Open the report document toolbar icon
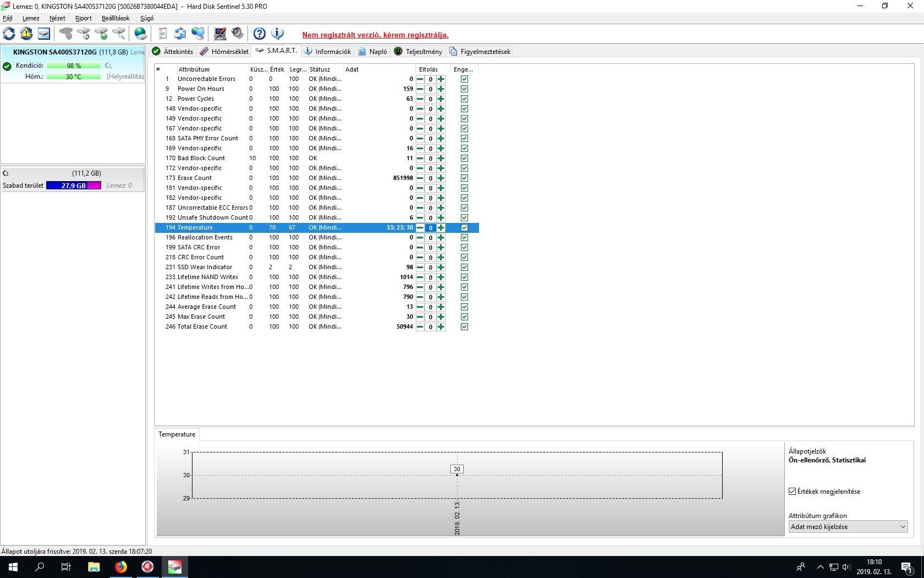The image size is (924, 578). point(163,34)
